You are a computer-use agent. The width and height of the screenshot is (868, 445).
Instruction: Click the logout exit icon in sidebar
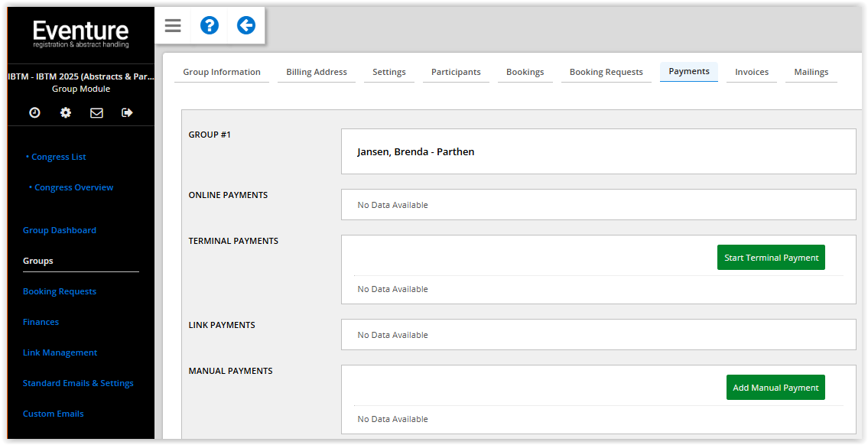pos(127,112)
